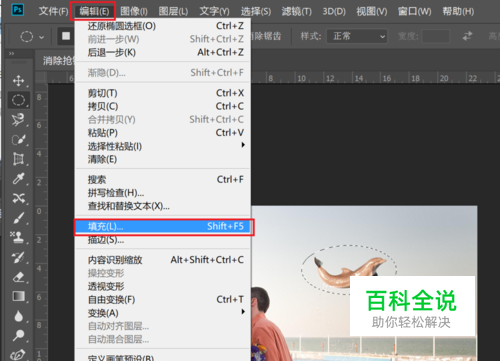Screen dimensions: 500x361
Task: Choose 透视变形 menu entry
Action: coord(163,286)
